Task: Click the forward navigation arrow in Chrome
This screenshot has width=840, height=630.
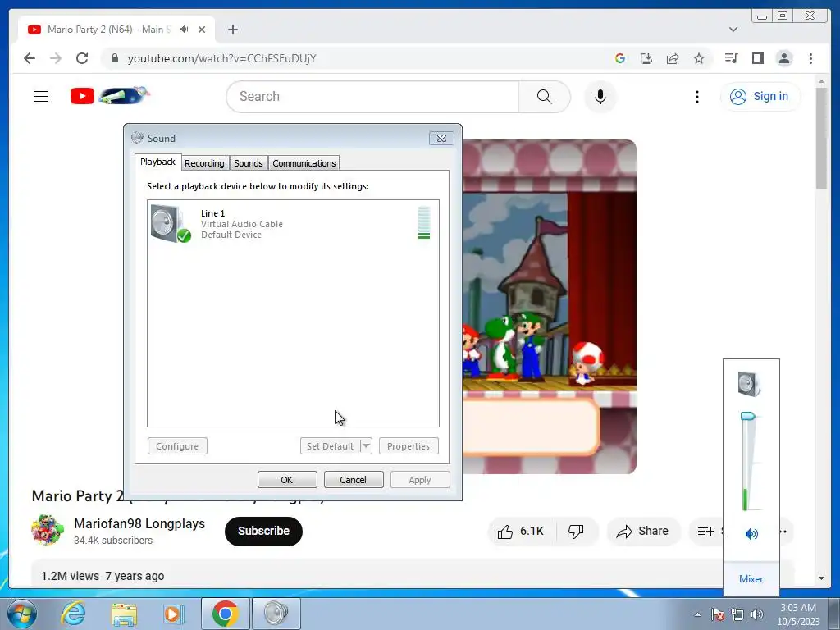Action: [56, 58]
